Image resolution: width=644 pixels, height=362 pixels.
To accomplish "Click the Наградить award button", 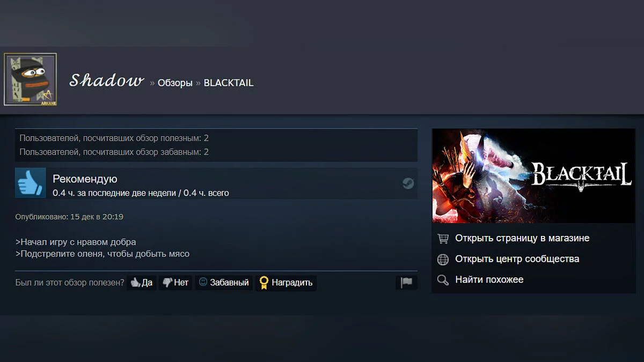I will [x=286, y=283].
